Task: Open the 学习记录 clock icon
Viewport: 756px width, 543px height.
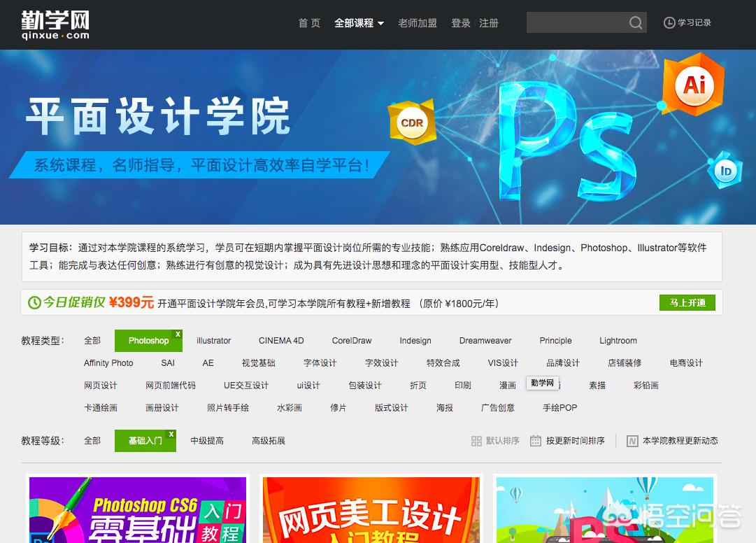Action: click(669, 22)
